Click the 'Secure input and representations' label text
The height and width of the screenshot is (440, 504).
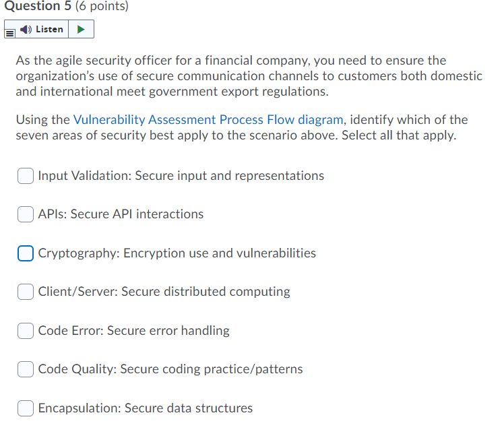pyautogui.click(x=229, y=176)
